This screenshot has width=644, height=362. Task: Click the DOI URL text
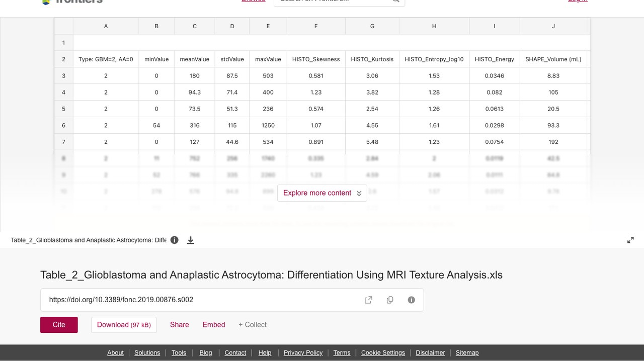tap(121, 300)
